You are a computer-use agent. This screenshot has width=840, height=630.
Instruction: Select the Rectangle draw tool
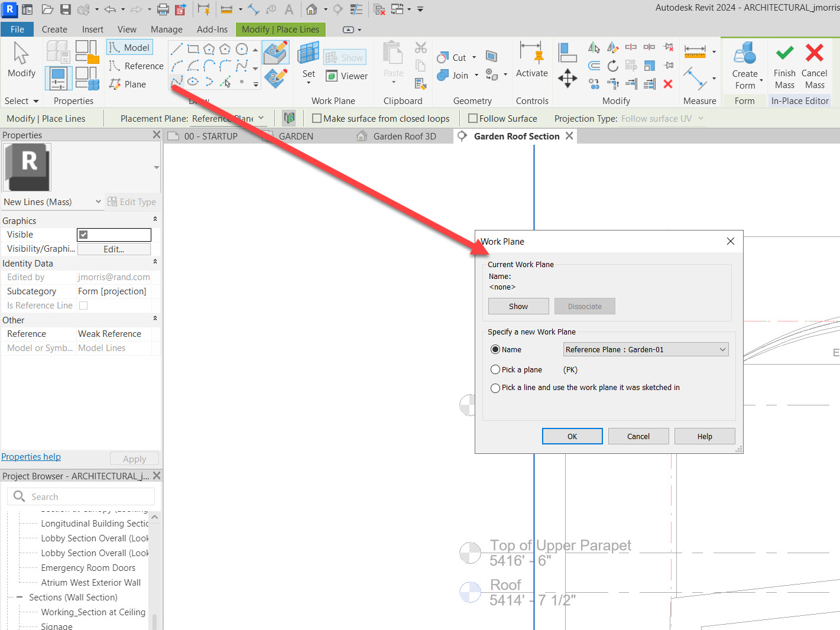pos(193,48)
